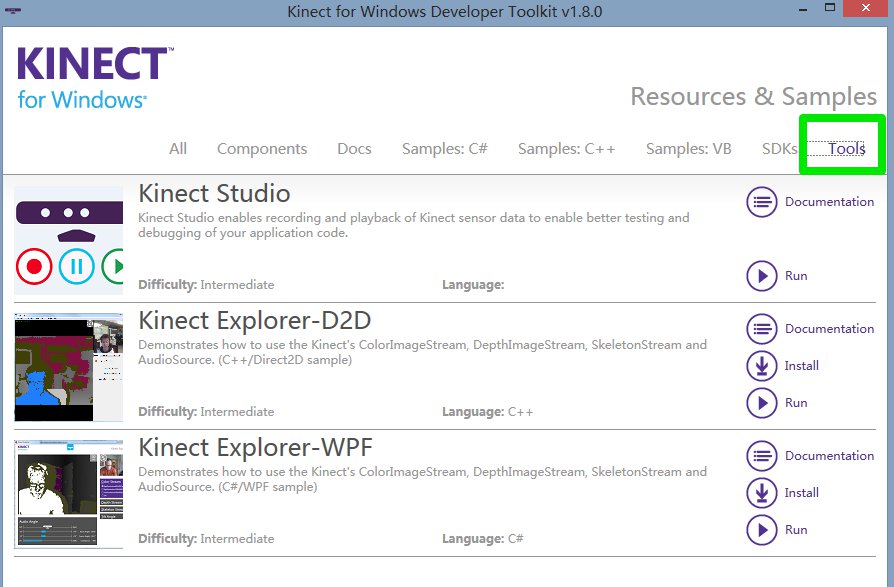Select the Samples: VB tab

tap(689, 149)
